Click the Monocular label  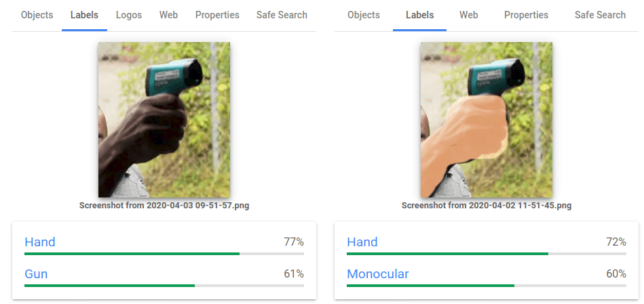[378, 274]
